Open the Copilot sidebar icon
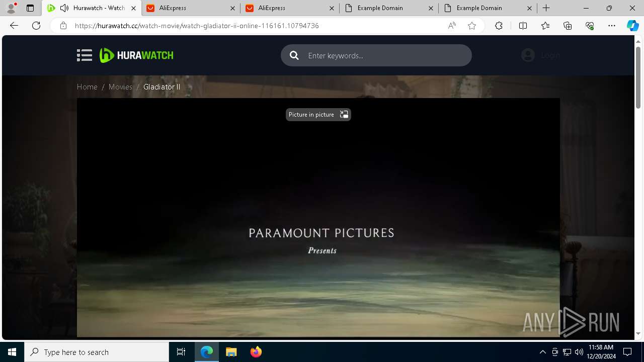The height and width of the screenshot is (362, 644). (x=632, y=26)
